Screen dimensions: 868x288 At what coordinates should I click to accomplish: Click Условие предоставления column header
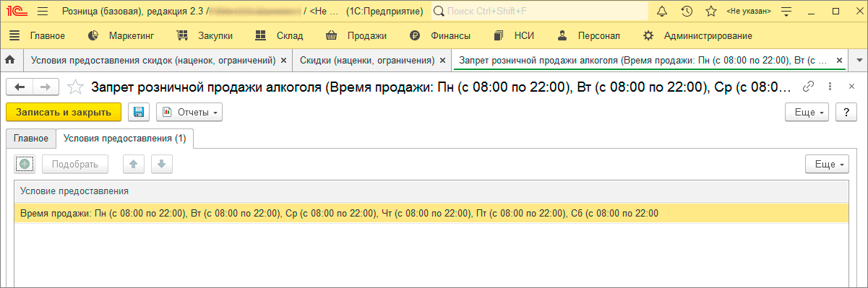pos(431,191)
